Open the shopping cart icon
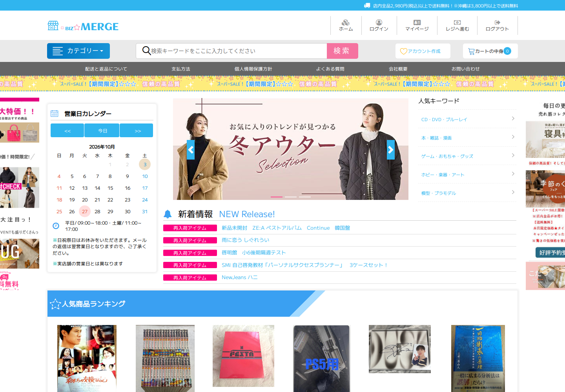This screenshot has height=392, width=565. coord(471,51)
